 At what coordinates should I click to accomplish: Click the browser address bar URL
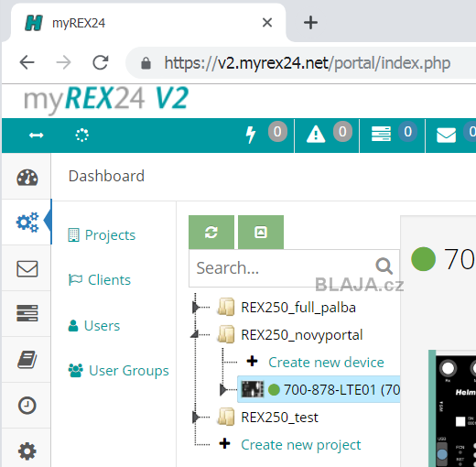(x=308, y=63)
